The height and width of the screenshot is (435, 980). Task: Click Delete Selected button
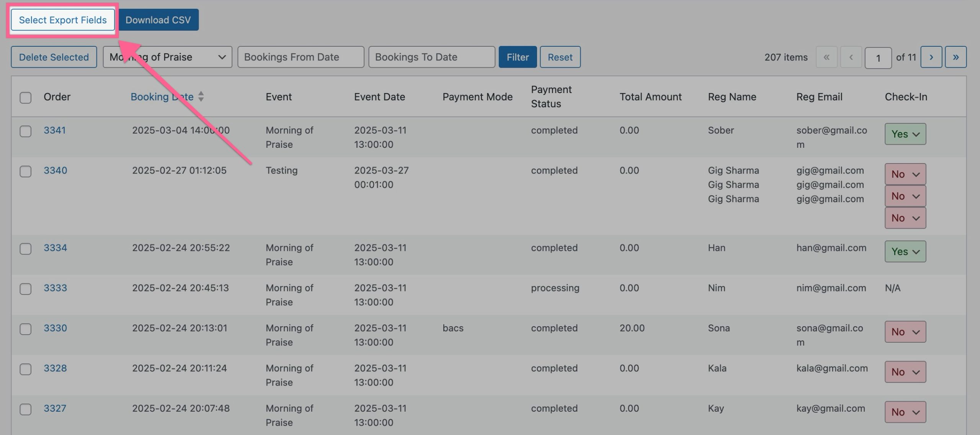54,57
